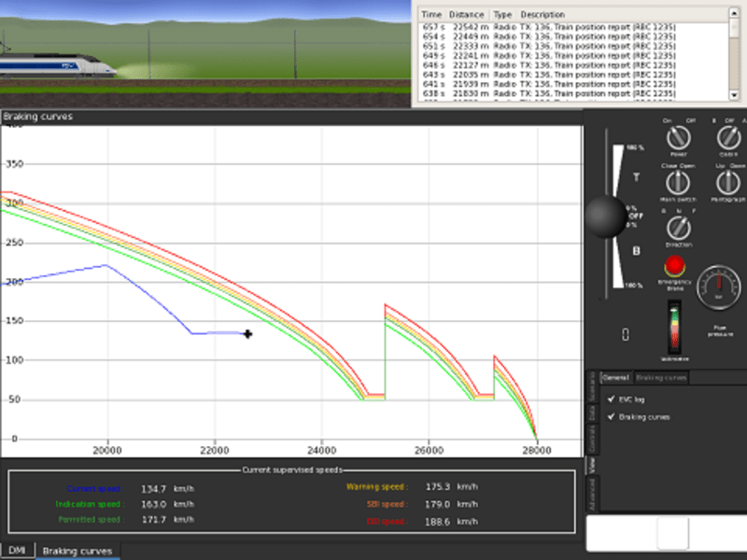Click the log scrollbar down arrow
The image size is (747, 560).
(734, 96)
